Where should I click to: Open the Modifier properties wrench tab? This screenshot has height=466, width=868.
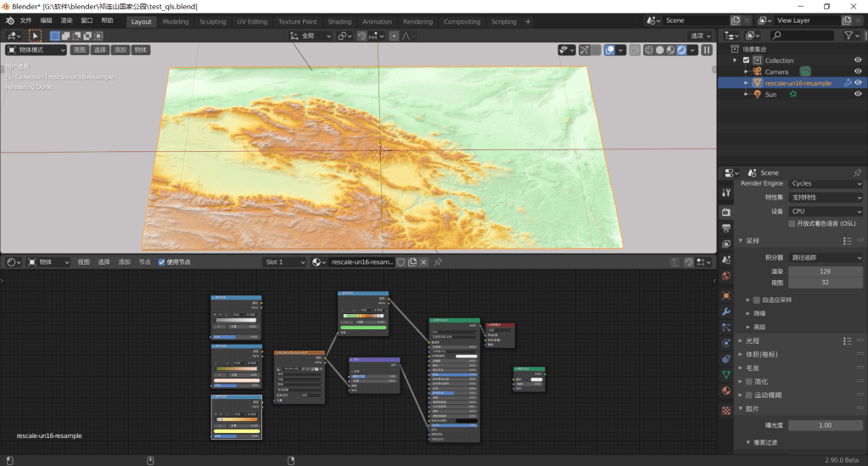click(x=726, y=312)
